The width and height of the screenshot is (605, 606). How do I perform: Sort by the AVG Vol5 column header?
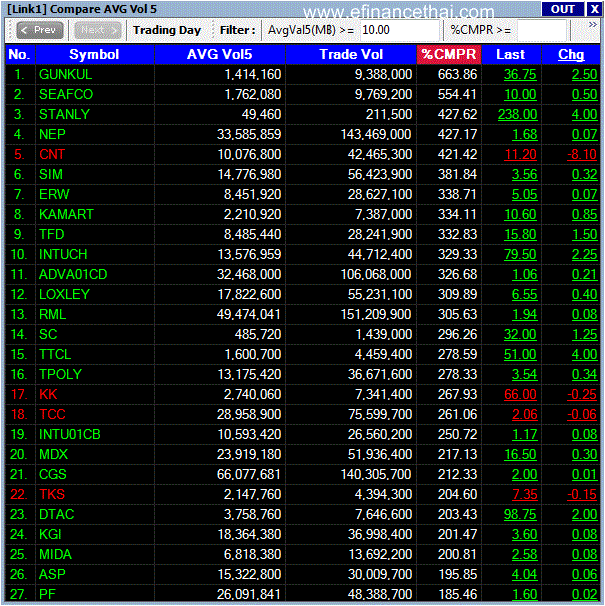coord(220,54)
